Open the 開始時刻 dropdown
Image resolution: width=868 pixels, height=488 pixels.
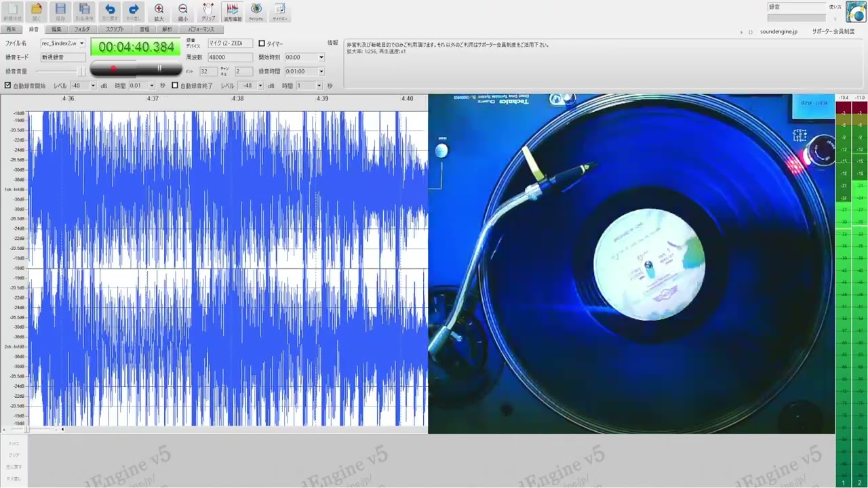click(321, 58)
